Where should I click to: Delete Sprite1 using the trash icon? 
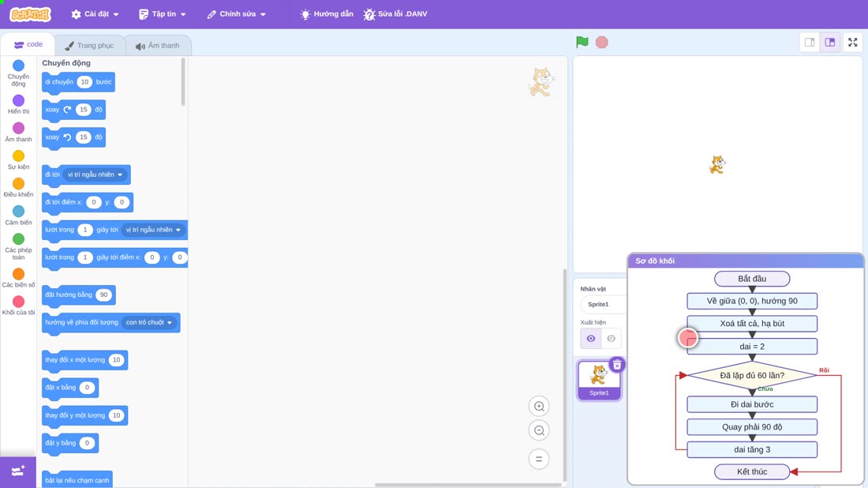click(x=617, y=365)
